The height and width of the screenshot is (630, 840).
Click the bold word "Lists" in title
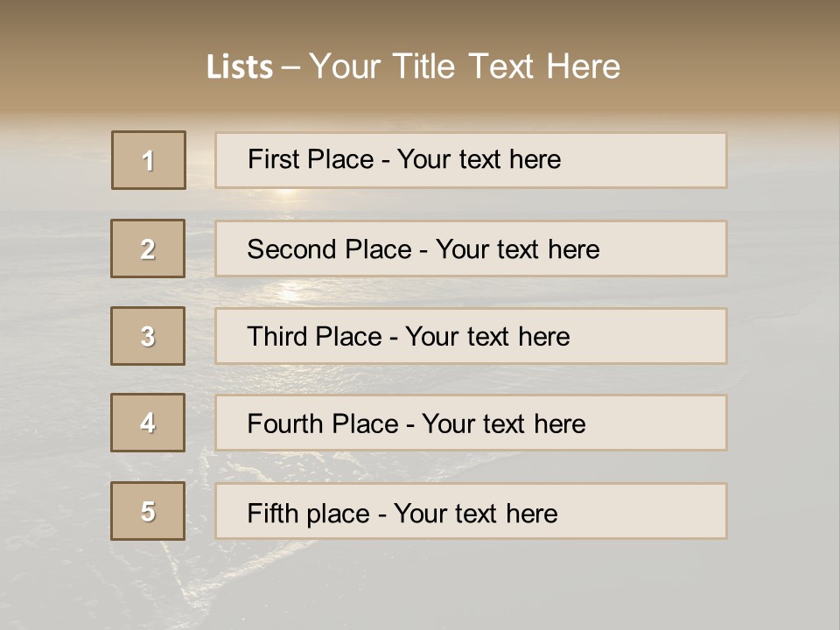(x=240, y=67)
